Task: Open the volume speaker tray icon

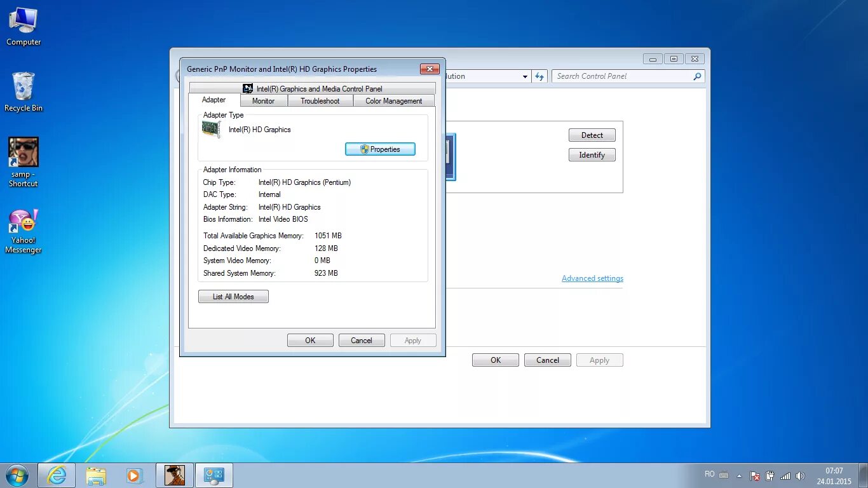Action: tap(800, 475)
